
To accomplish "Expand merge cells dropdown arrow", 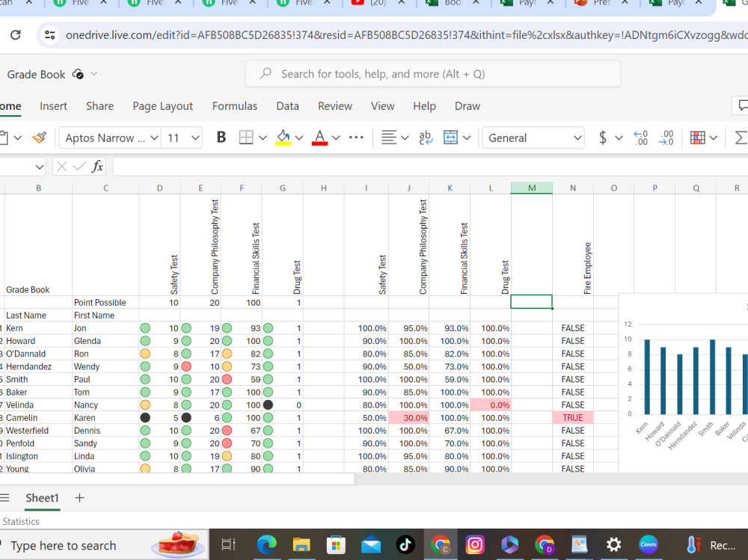I will tap(467, 138).
